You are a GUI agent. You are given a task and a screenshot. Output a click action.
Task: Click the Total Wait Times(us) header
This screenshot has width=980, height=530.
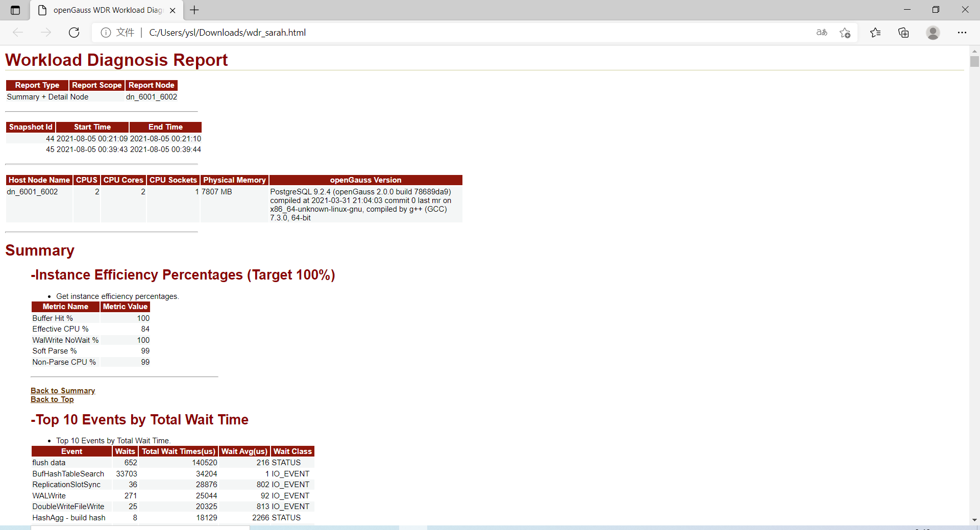point(179,451)
